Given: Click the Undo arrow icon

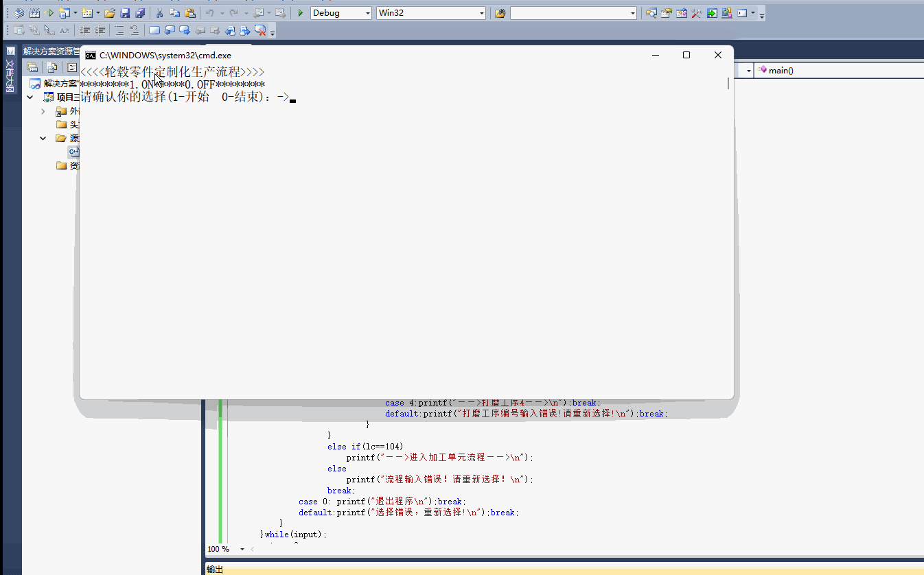Looking at the screenshot, I should [x=210, y=13].
